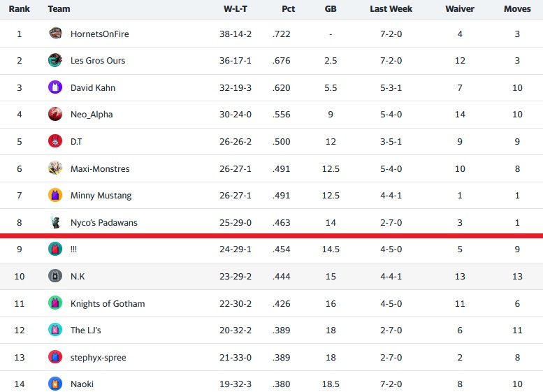Open the stephyx-spree team page
This screenshot has width=543, height=392.
click(99, 357)
